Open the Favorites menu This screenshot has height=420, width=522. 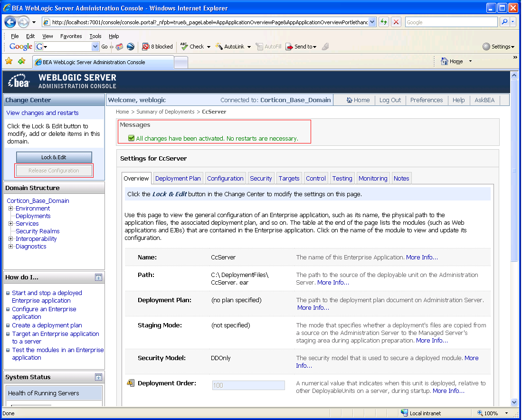click(71, 36)
